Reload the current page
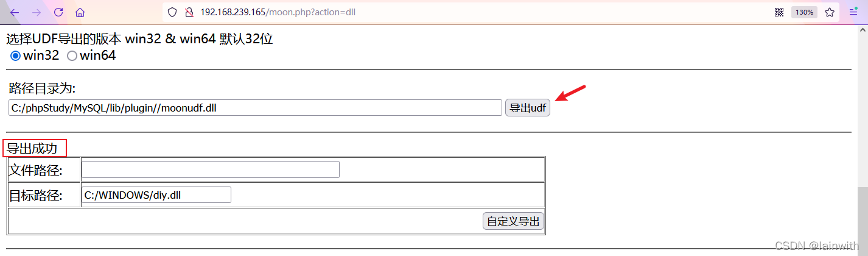The width and height of the screenshot is (868, 256). click(x=58, y=12)
